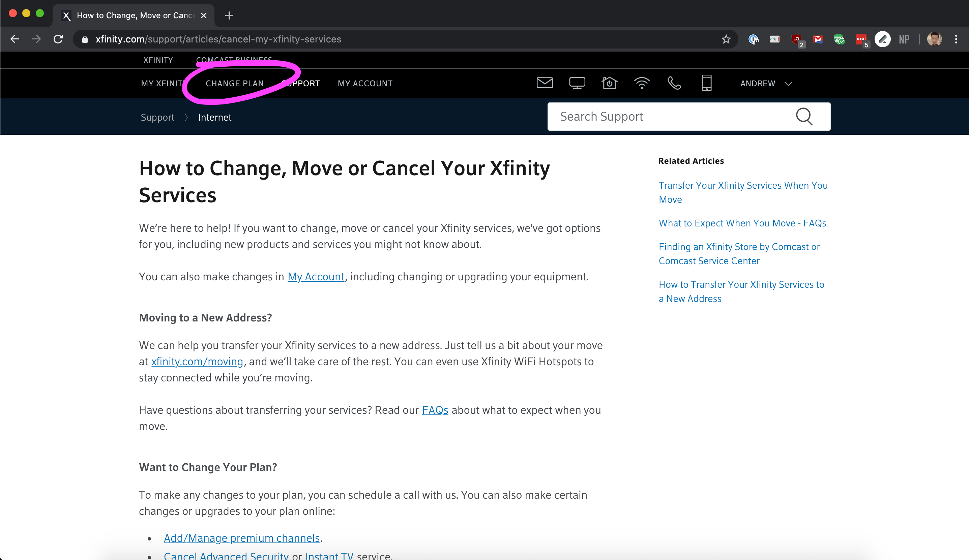Open a new browser tab
The width and height of the screenshot is (969, 560).
pyautogui.click(x=229, y=15)
